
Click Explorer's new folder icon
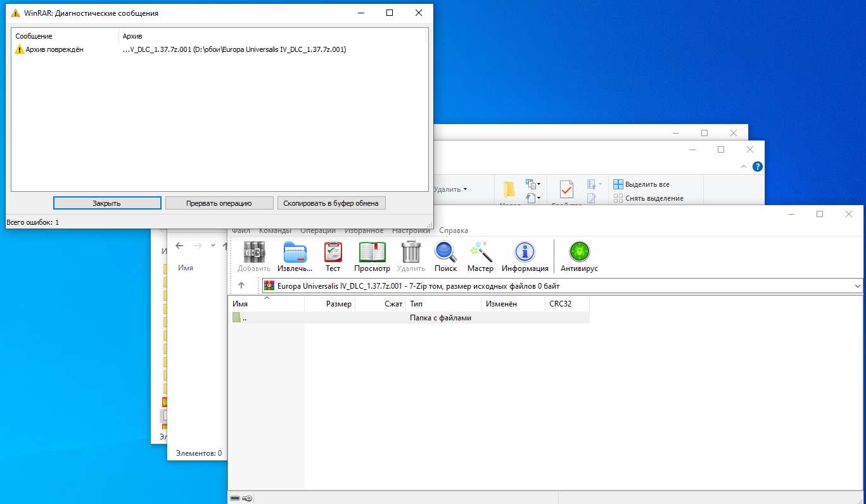pyautogui.click(x=509, y=189)
